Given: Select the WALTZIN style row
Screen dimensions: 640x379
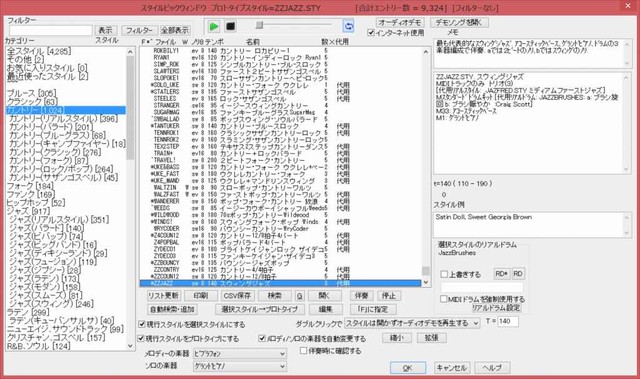Looking at the screenshot, I should (x=280, y=188).
